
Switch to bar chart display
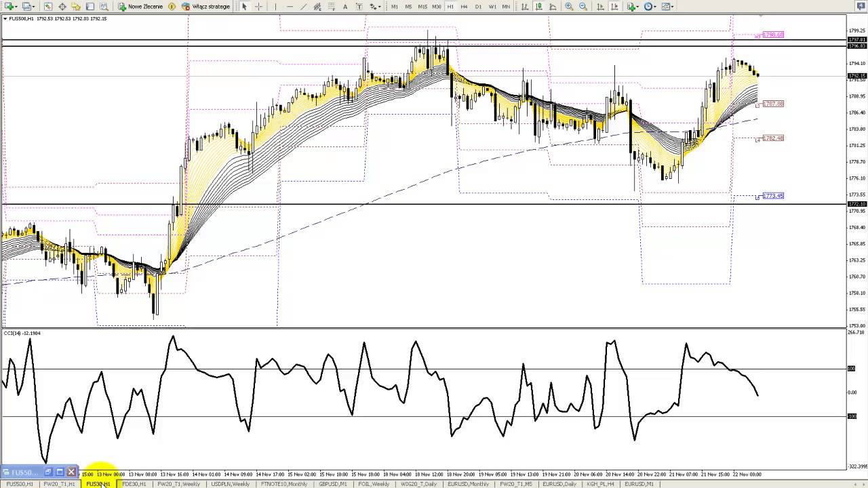click(524, 6)
